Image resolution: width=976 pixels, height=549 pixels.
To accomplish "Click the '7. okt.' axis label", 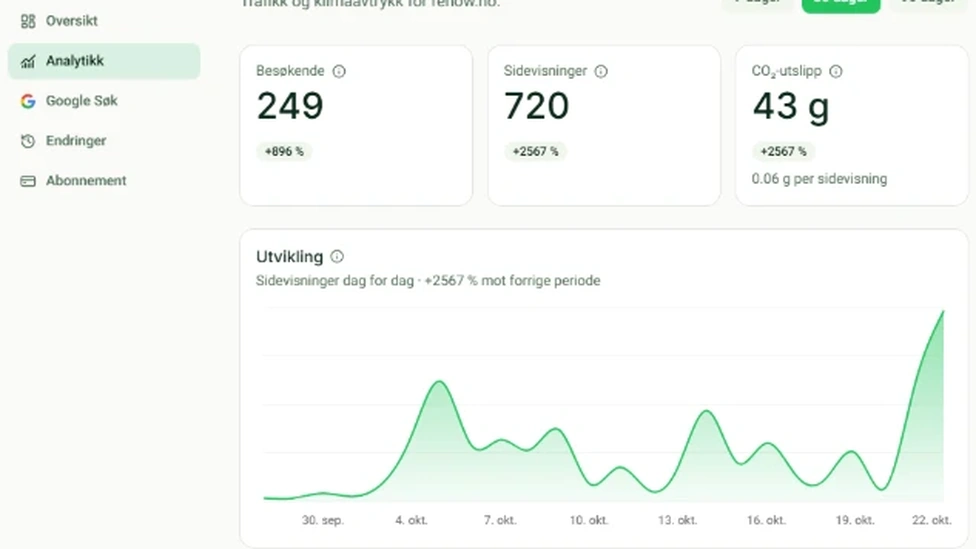I will coord(500,520).
